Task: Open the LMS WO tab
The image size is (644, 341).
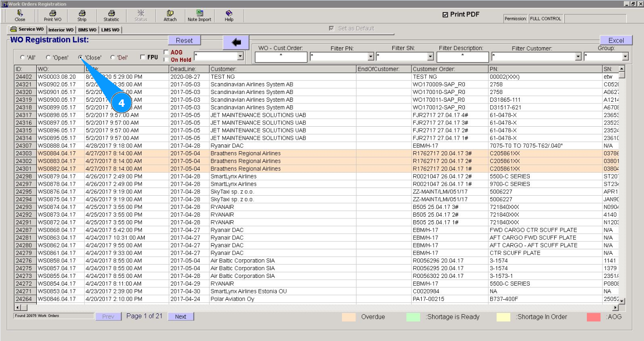Action: 110,30
